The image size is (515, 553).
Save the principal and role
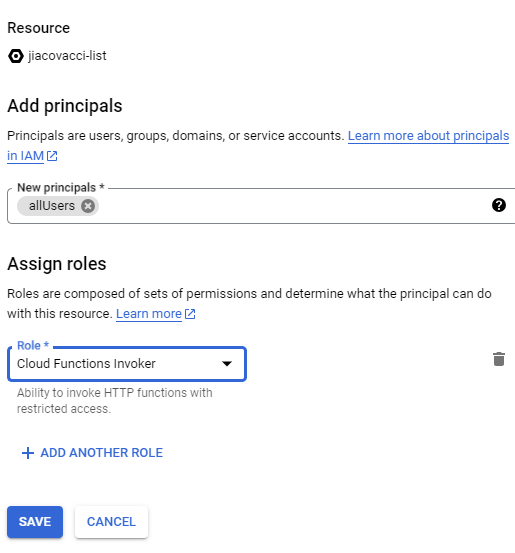(35, 522)
